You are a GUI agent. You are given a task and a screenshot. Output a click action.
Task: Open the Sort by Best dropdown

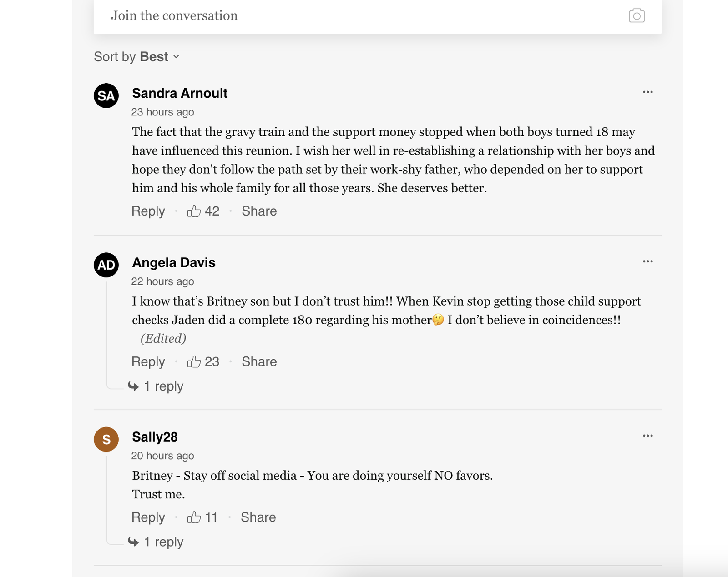coord(136,57)
